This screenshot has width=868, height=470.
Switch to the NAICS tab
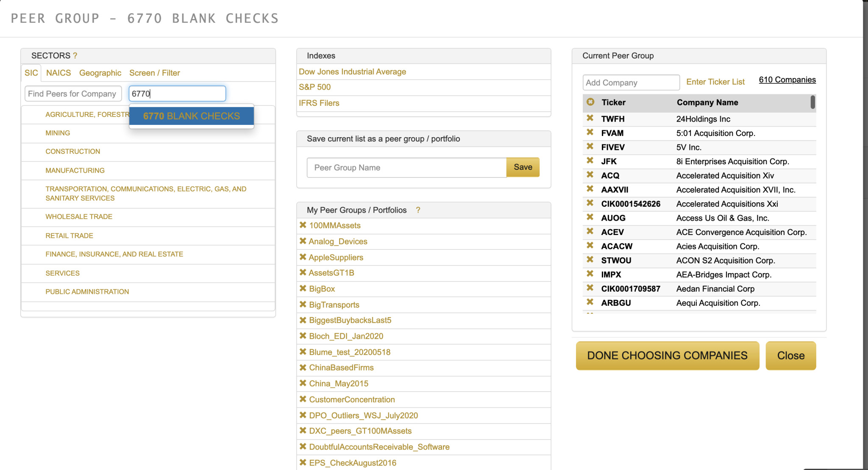(58, 73)
